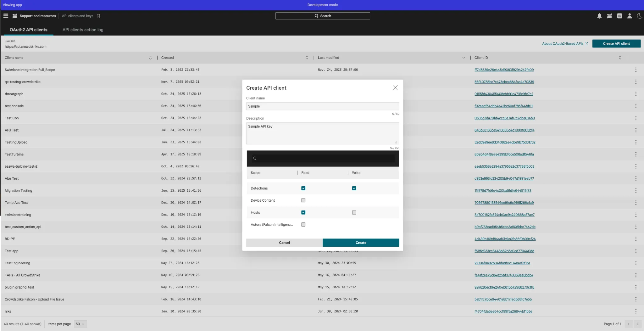Open About OAuth2-Based APIs link
The image size is (644, 331).
(x=565, y=44)
